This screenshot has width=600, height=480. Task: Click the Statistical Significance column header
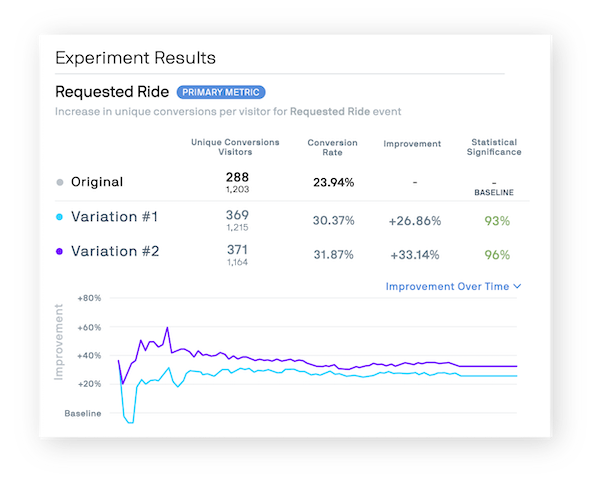494,147
